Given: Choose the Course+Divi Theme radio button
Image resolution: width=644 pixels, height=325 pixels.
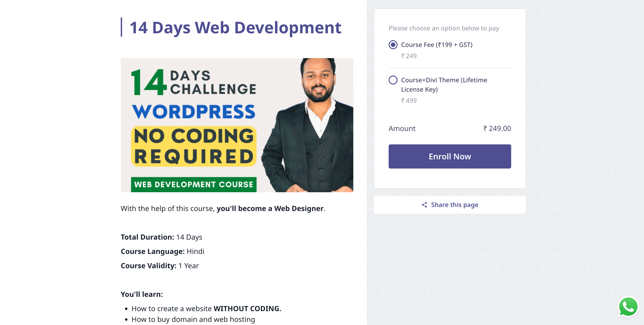Looking at the screenshot, I should pyautogui.click(x=393, y=80).
